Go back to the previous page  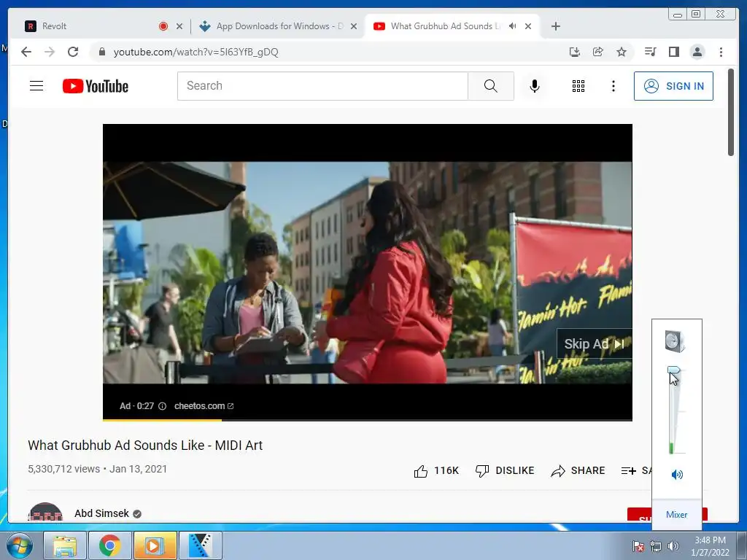(x=26, y=52)
